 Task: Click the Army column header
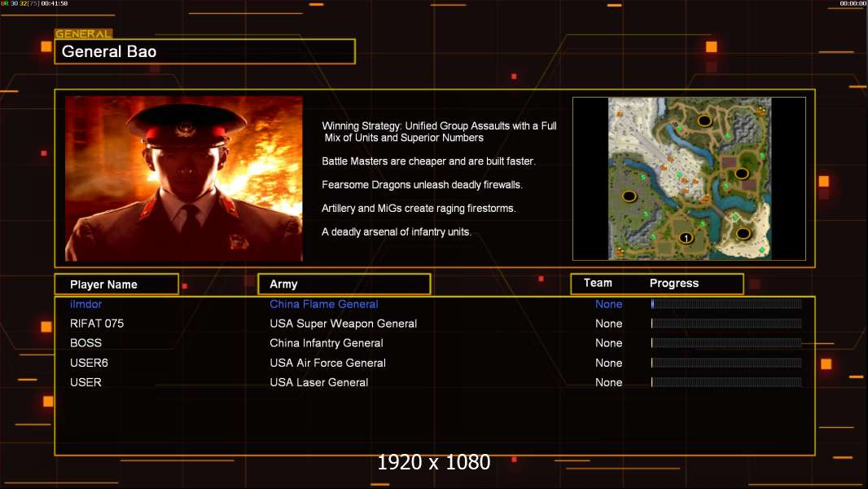pyautogui.click(x=344, y=284)
